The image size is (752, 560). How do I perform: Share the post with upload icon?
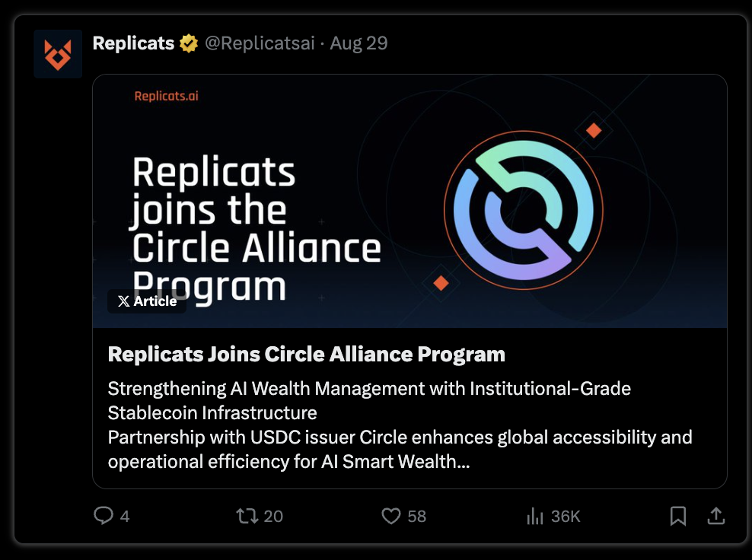716,516
